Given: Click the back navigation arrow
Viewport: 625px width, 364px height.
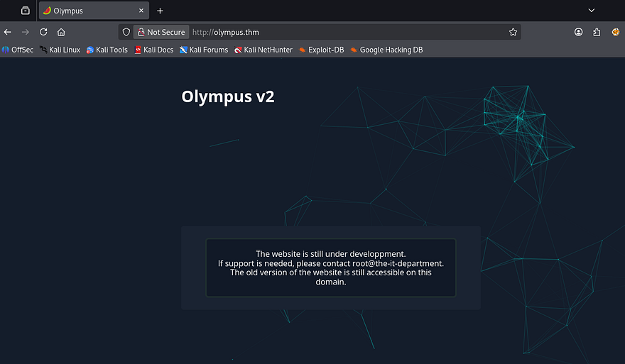Looking at the screenshot, I should (x=8, y=32).
